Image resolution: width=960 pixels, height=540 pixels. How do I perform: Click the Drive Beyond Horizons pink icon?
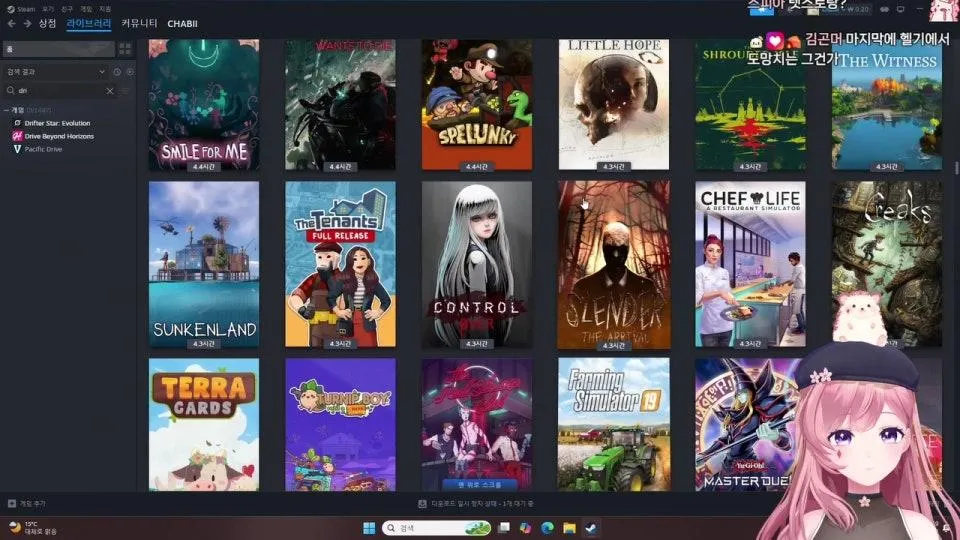(x=17, y=136)
